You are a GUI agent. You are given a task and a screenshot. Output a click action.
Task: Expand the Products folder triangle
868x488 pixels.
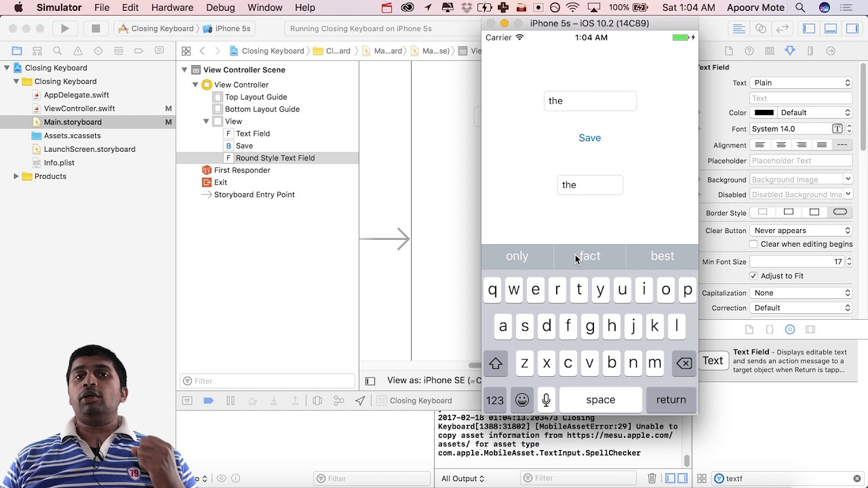pos(16,176)
